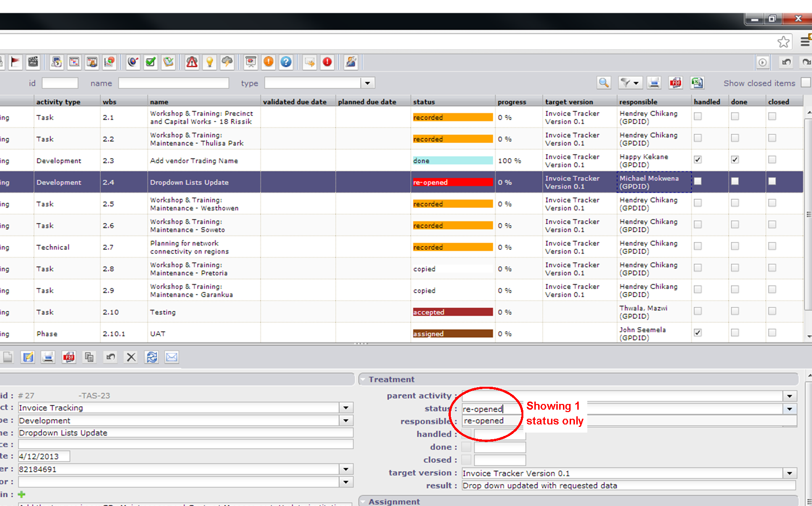Uncheck handled box for Add vendor Trading Name

(x=697, y=160)
